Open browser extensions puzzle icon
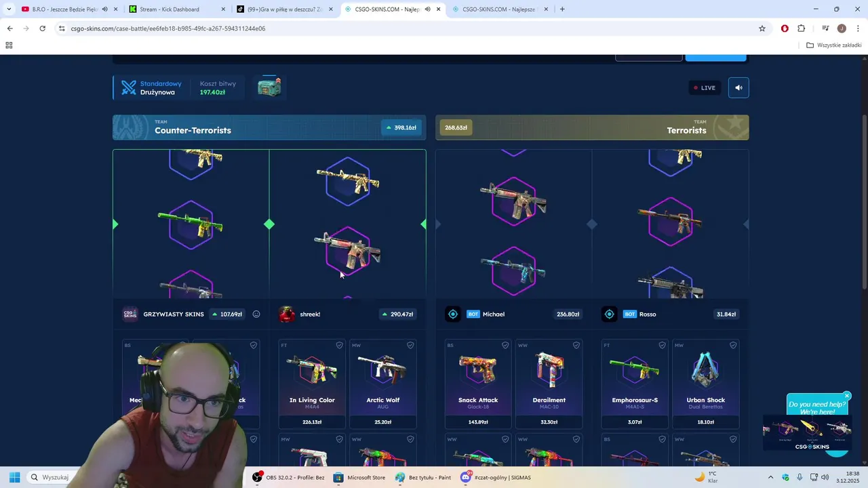868x488 pixels. point(802,28)
